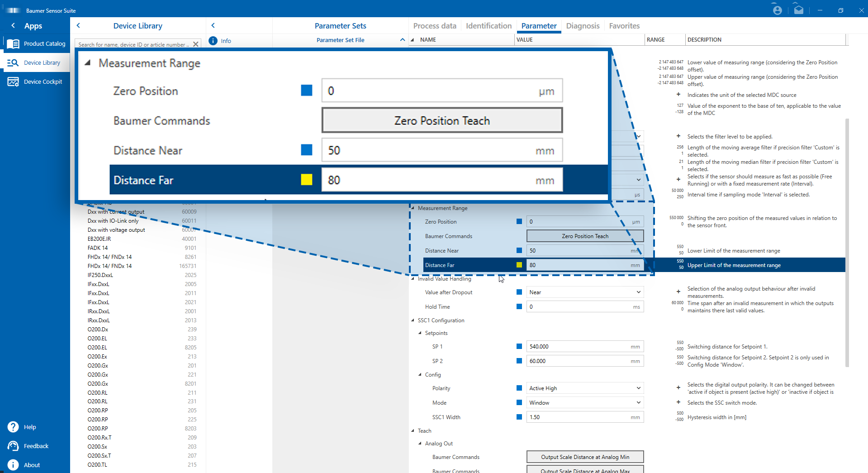The image size is (868, 473).
Task: Expand plus icon in Polarity description row
Action: 678,387
